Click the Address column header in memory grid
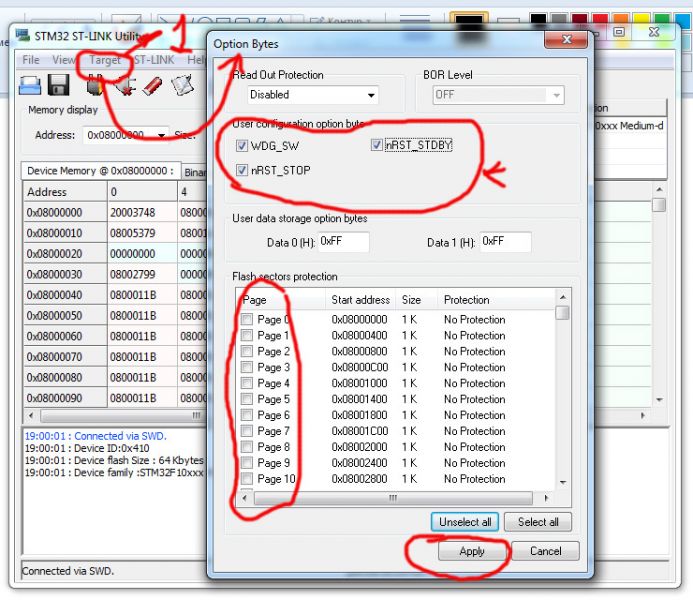 65,192
